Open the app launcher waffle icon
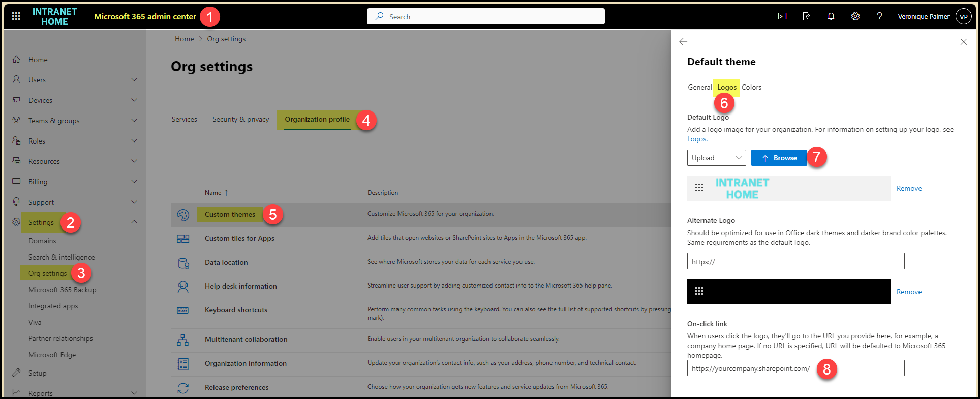The width and height of the screenshot is (980, 399). click(x=16, y=16)
